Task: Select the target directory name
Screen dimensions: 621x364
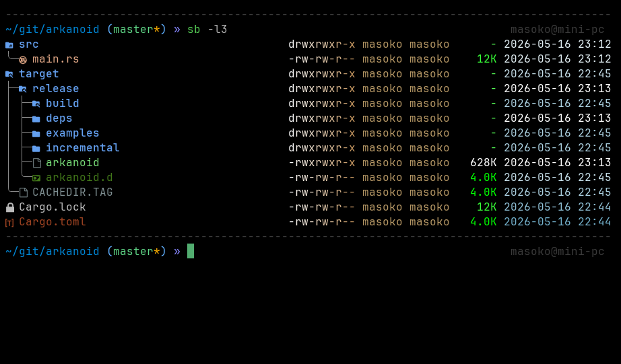Action: pos(39,73)
